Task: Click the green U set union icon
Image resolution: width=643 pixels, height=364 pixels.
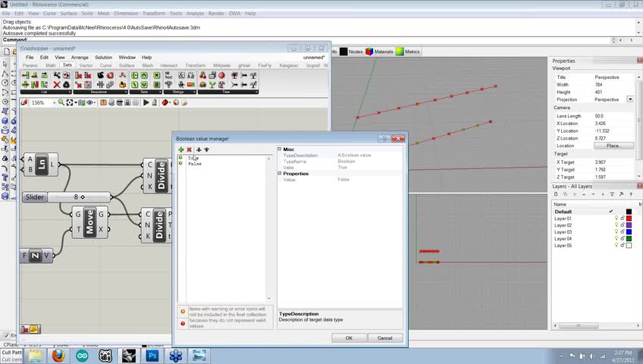Action: [x=144, y=84]
